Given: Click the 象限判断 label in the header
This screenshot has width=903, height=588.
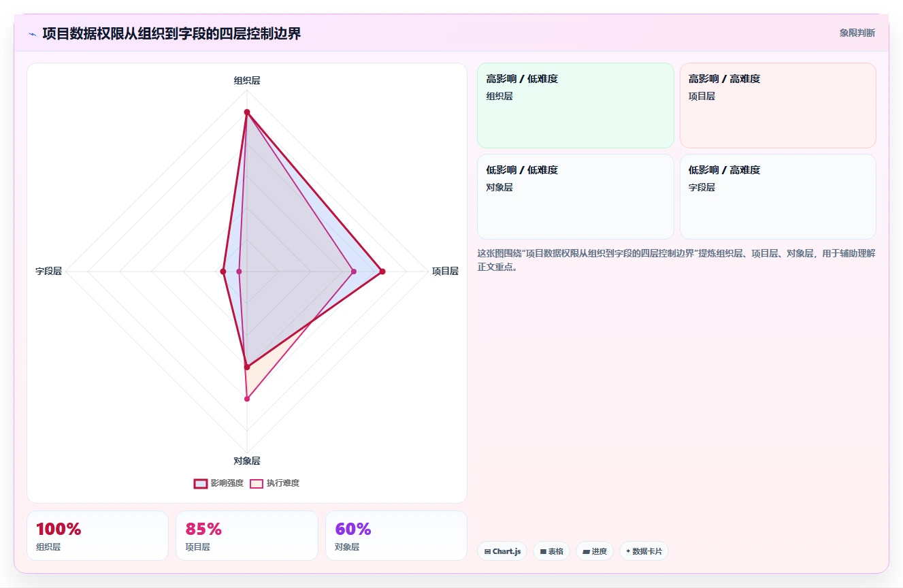Looking at the screenshot, I should click(x=857, y=33).
